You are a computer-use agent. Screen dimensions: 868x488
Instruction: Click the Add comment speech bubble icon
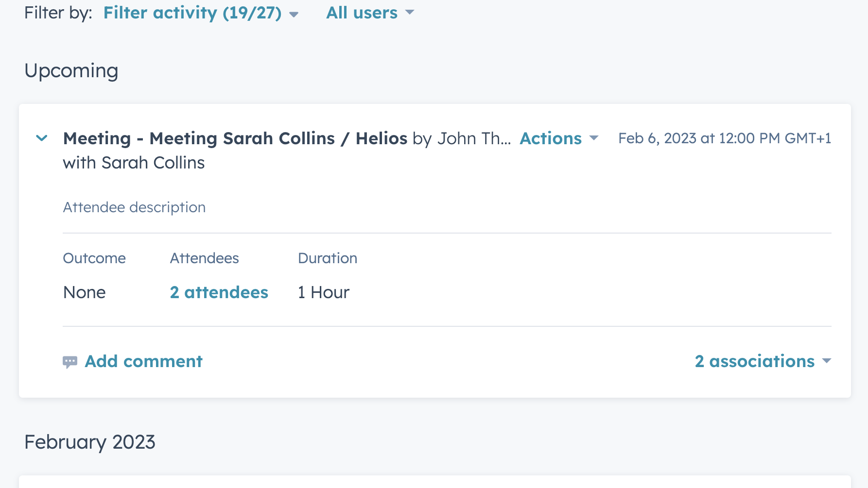(70, 361)
